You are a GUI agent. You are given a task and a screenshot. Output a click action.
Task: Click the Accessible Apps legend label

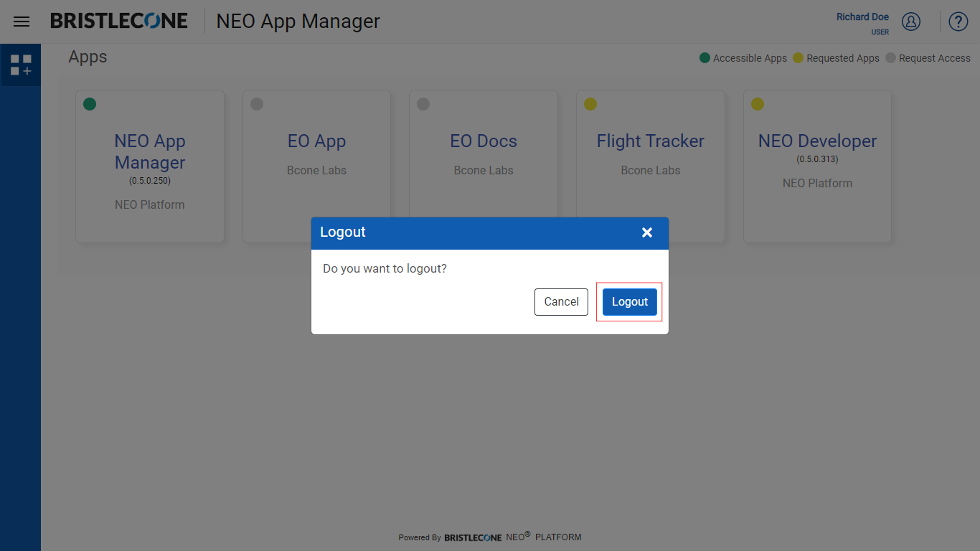[750, 58]
